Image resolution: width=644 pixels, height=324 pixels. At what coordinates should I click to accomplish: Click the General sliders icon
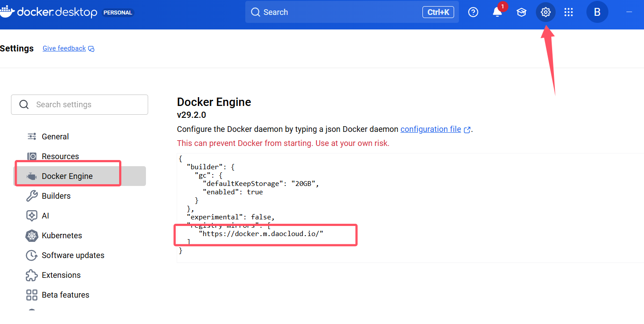32,137
